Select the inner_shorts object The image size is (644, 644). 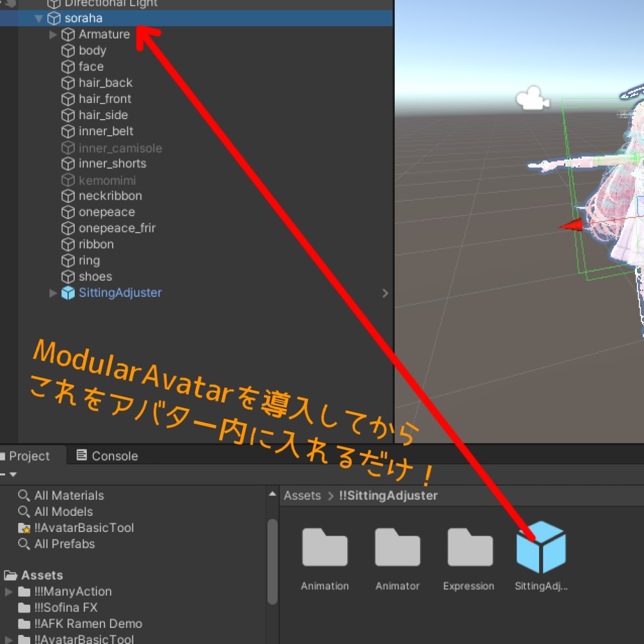coord(113,164)
